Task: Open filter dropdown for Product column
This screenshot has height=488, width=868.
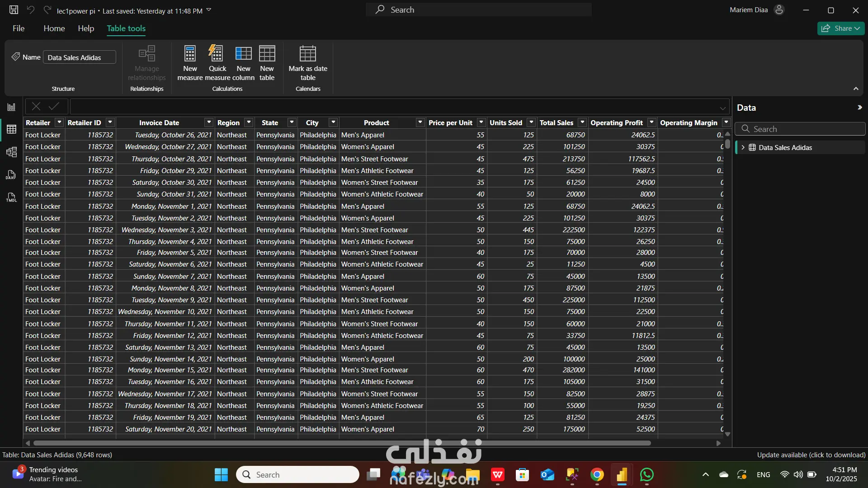Action: (x=420, y=122)
